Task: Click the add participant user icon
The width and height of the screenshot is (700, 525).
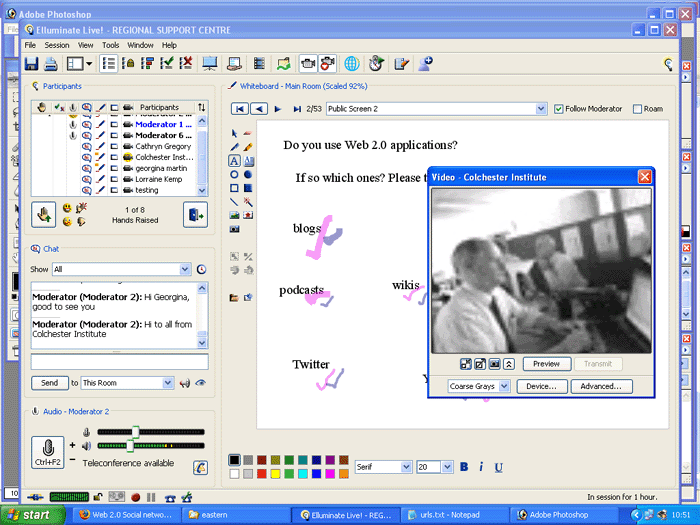Action: (425, 64)
